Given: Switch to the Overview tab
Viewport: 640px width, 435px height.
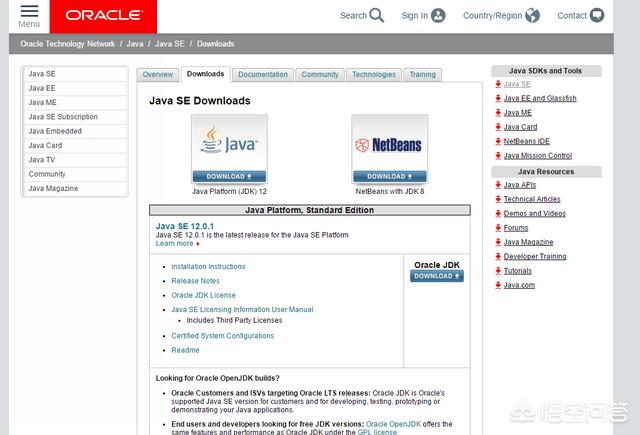Looking at the screenshot, I should pyautogui.click(x=158, y=75).
